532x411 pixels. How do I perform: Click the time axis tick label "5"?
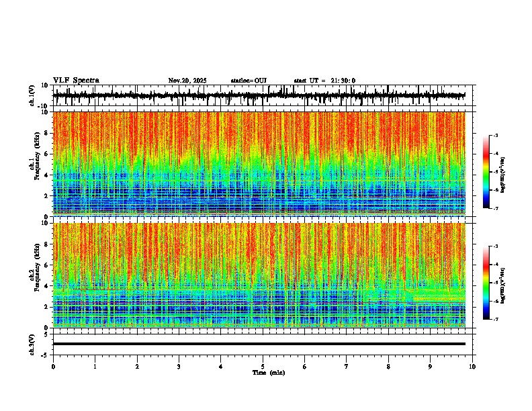(x=263, y=367)
